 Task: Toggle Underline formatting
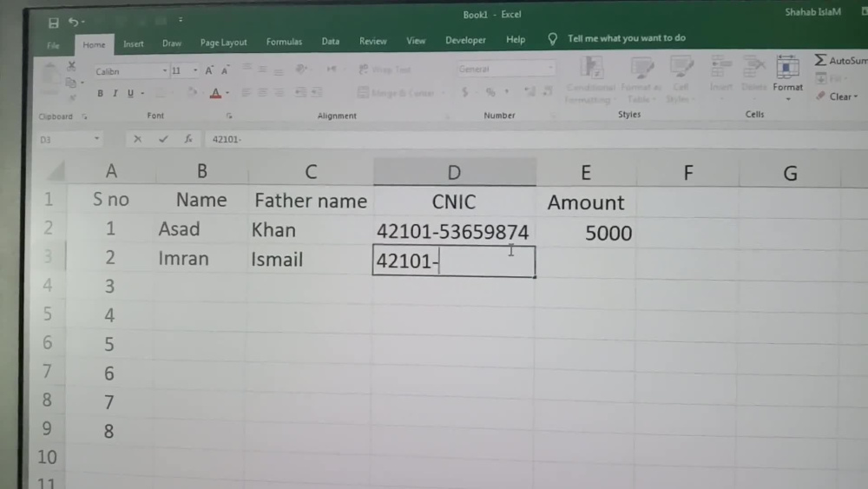[131, 93]
